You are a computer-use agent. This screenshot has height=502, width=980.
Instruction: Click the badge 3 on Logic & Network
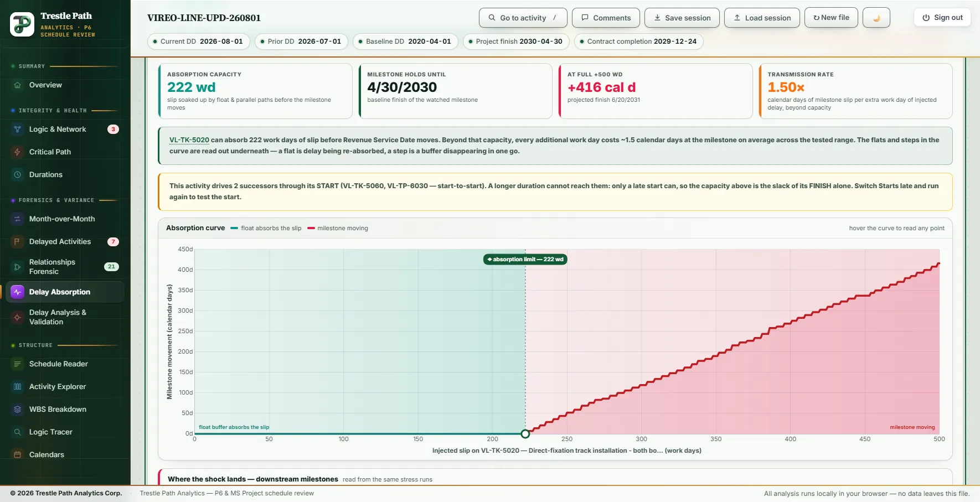pos(113,130)
